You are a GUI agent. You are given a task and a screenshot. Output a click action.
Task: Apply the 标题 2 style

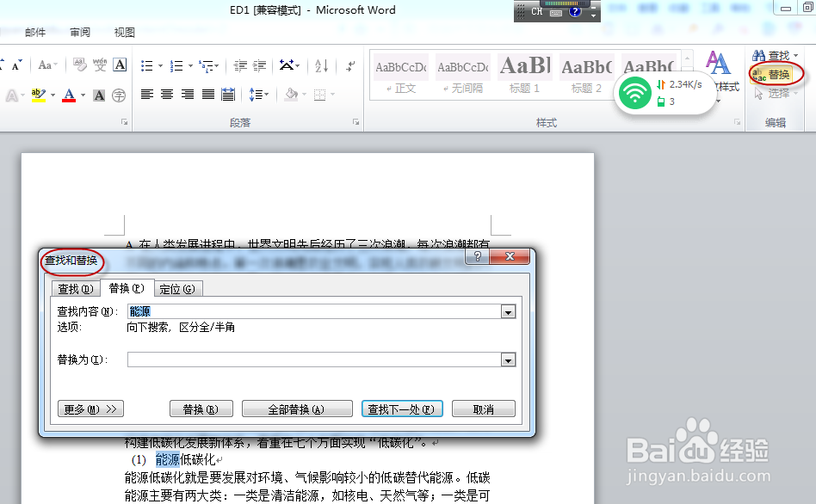coord(586,74)
